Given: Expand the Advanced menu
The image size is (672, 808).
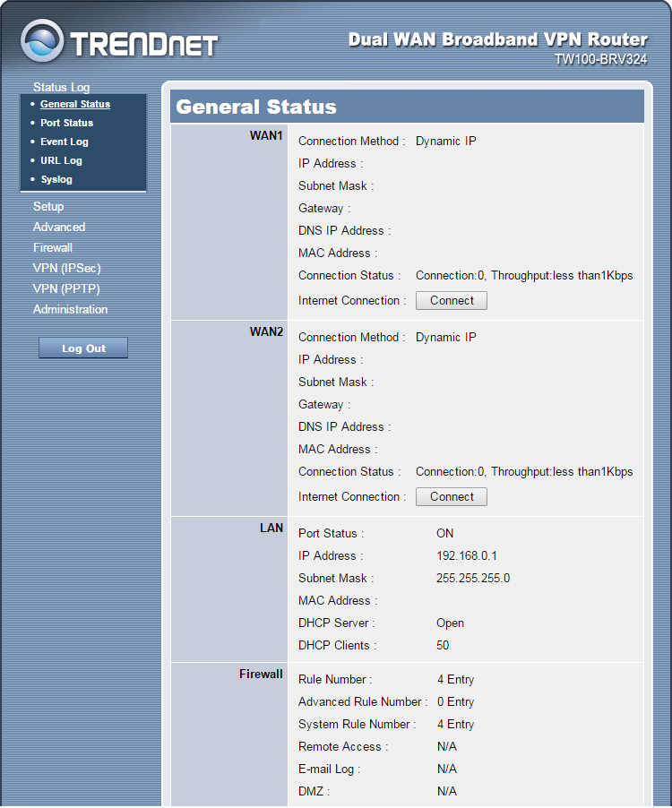Looking at the screenshot, I should (x=59, y=227).
